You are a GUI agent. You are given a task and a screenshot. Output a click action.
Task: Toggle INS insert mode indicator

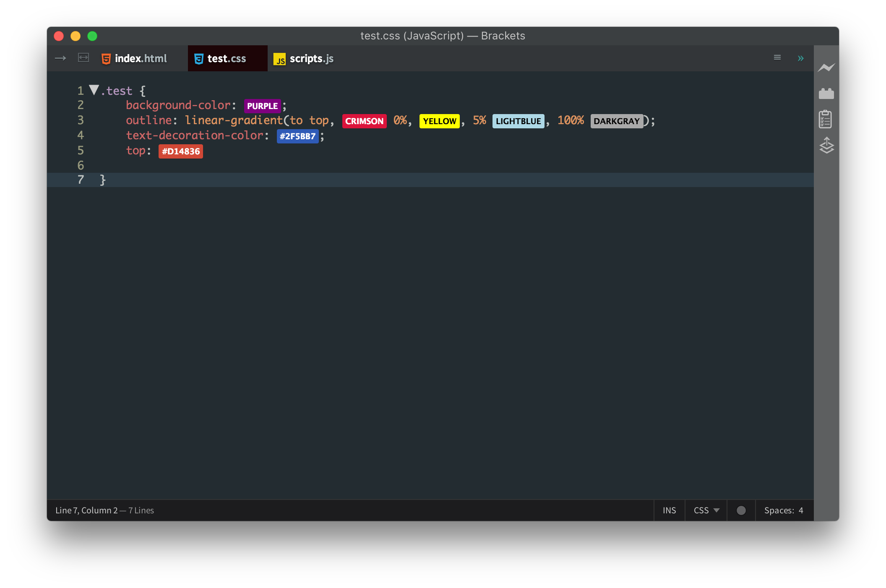pos(669,510)
